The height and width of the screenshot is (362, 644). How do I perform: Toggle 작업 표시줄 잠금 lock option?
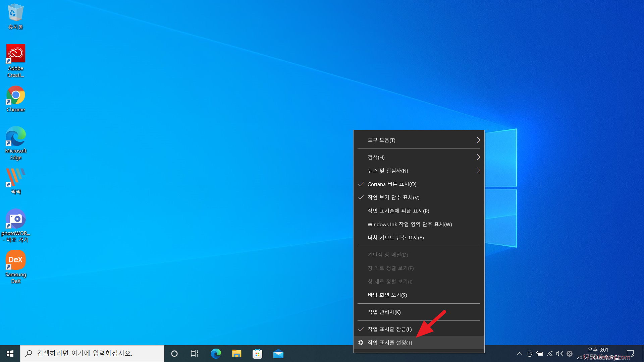[389, 329]
